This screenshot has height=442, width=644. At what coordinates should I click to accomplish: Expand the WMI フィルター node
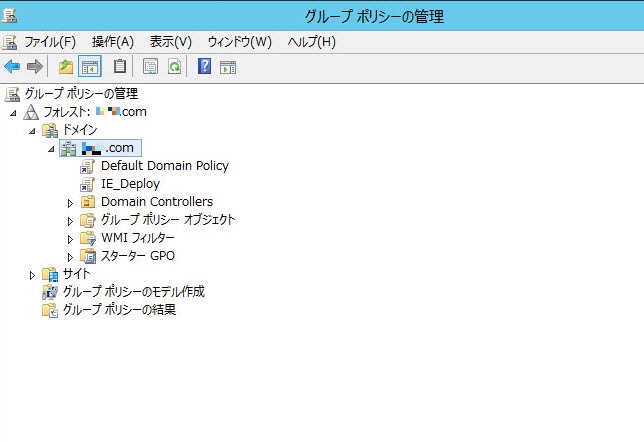coord(70,238)
